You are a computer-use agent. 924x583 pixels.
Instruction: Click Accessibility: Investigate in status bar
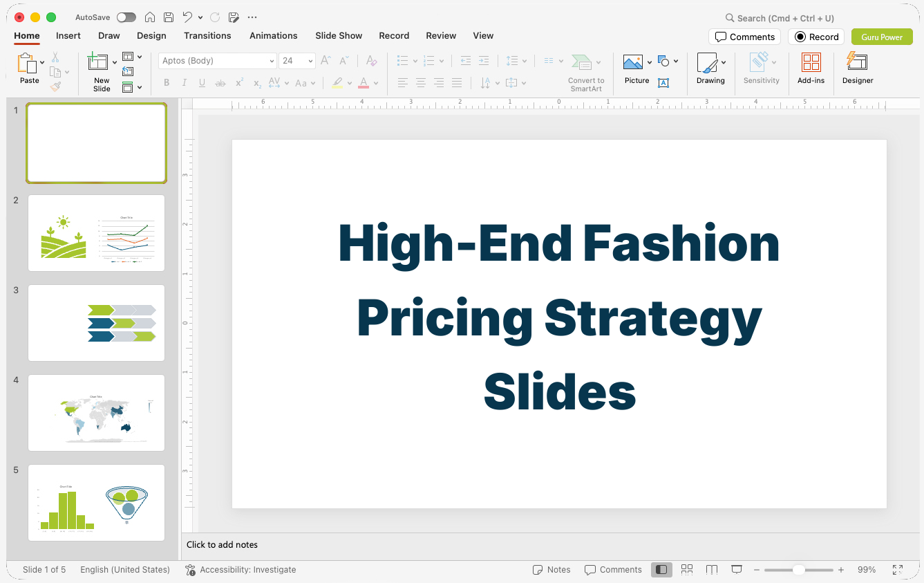coord(241,570)
